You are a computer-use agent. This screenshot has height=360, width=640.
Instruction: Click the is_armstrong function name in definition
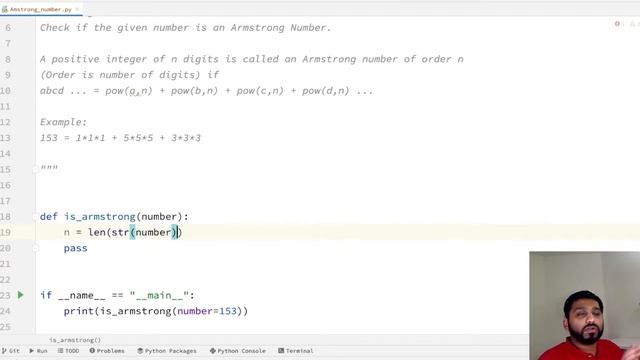point(100,216)
